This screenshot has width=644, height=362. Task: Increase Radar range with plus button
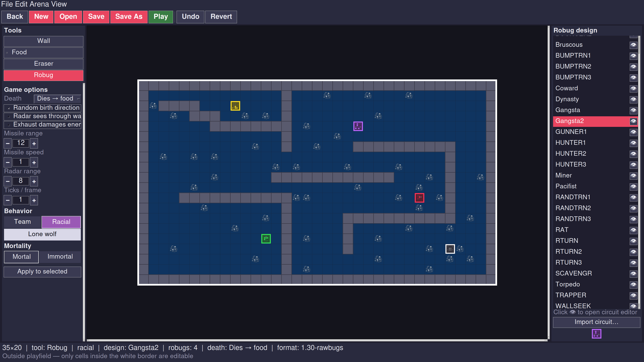34,181
